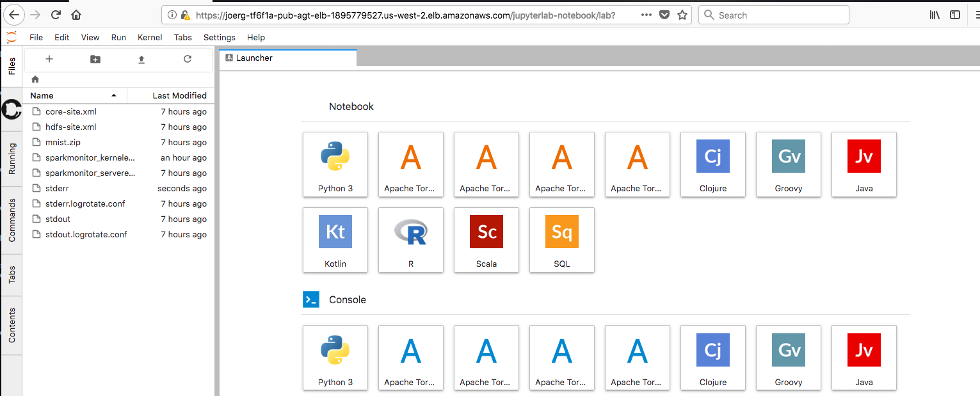
Task: Launch a Java notebook
Action: (864, 164)
